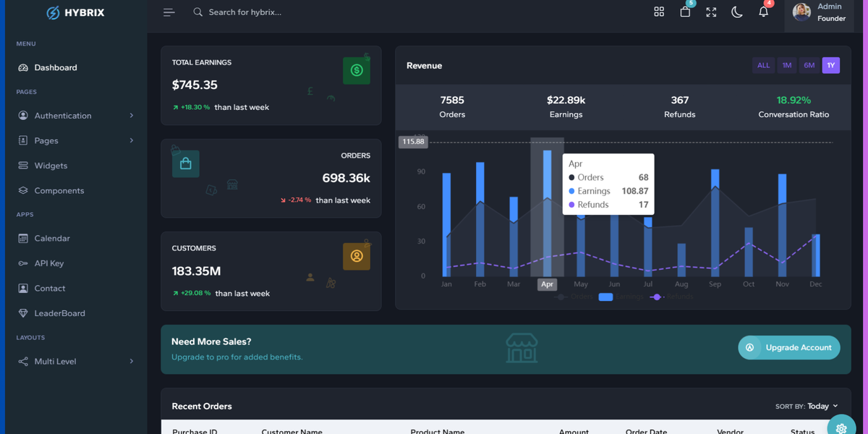Collapse the sidebar with the hamburger icon
Screen dimensions: 868x434
[x=169, y=12]
